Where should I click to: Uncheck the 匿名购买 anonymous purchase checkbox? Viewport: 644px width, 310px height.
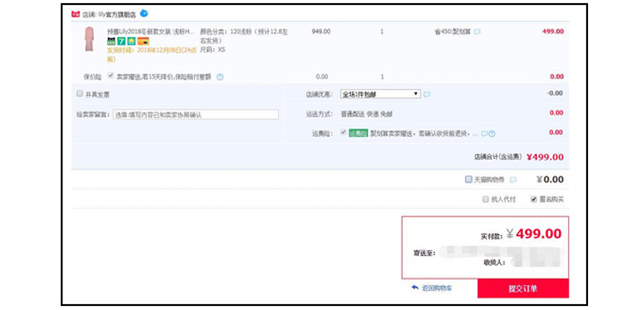[x=533, y=199]
